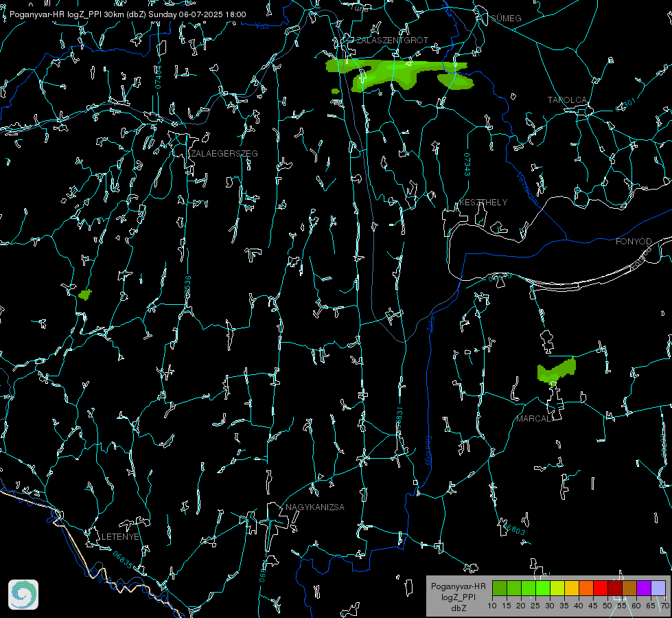
Task: Click the Zala river label
Action: [431, 323]
